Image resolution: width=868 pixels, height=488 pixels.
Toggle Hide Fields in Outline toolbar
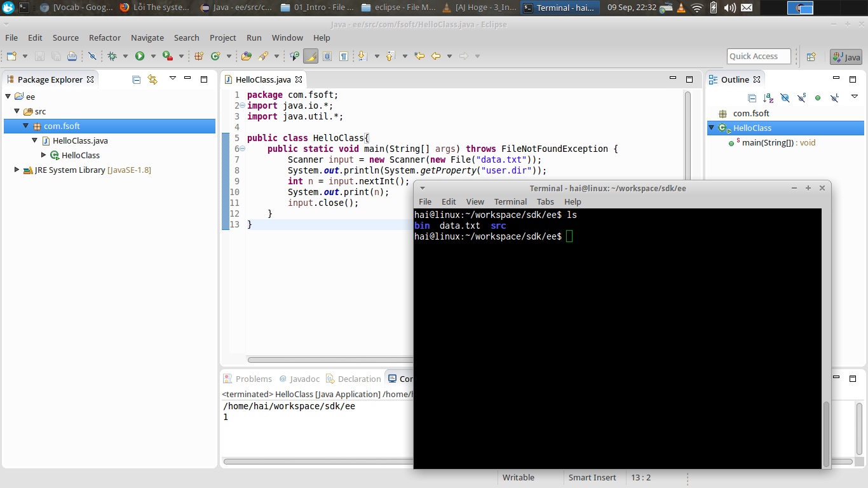point(785,98)
